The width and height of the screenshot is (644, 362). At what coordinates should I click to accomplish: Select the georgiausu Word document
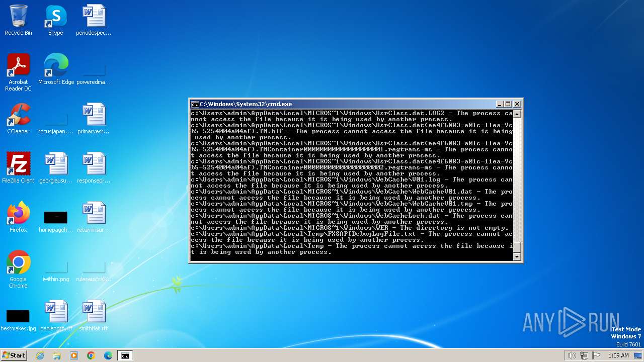[x=56, y=168]
